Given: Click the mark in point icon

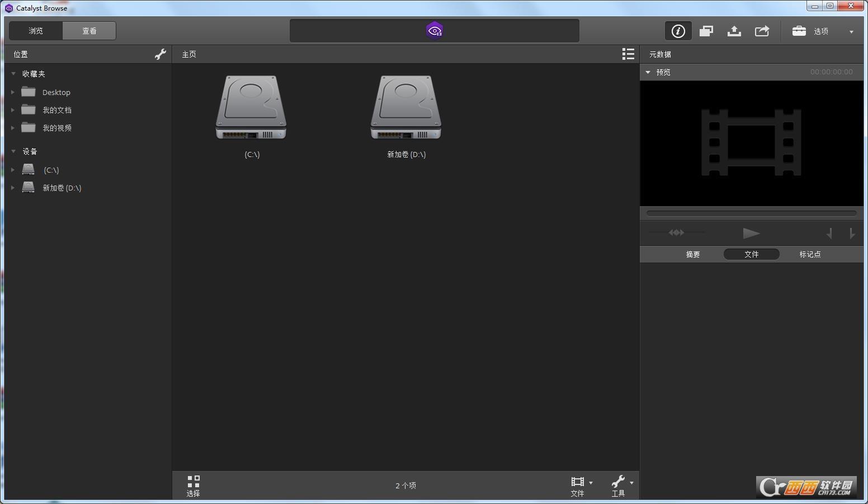Looking at the screenshot, I should tap(829, 234).
